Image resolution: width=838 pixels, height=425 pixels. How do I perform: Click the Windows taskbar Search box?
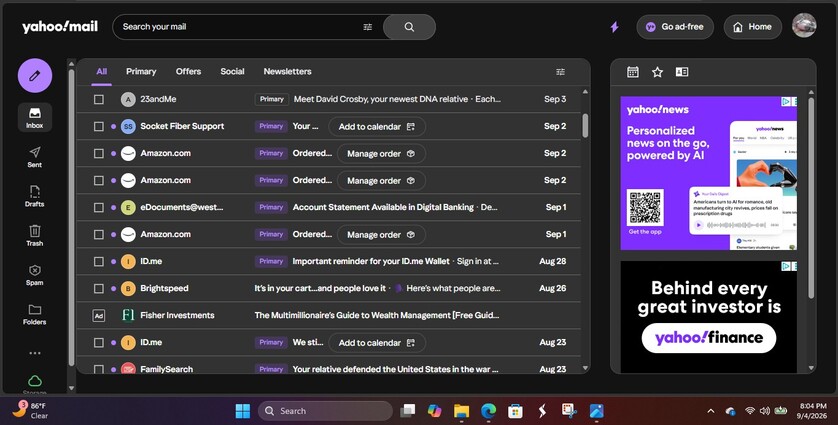click(325, 411)
